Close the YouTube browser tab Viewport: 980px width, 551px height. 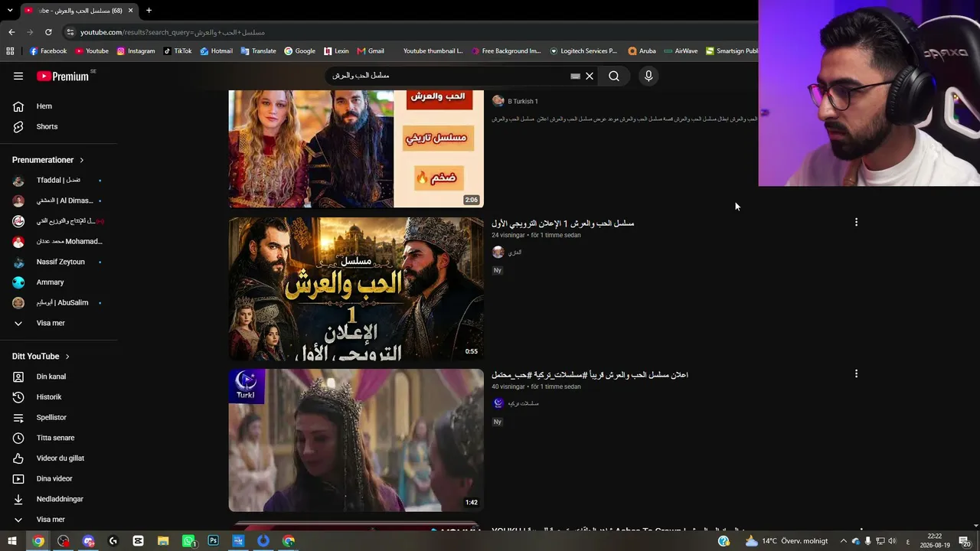130,11
